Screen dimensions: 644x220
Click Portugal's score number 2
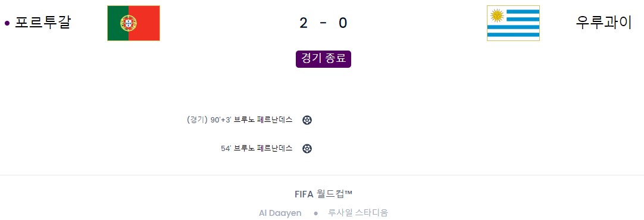(304, 23)
